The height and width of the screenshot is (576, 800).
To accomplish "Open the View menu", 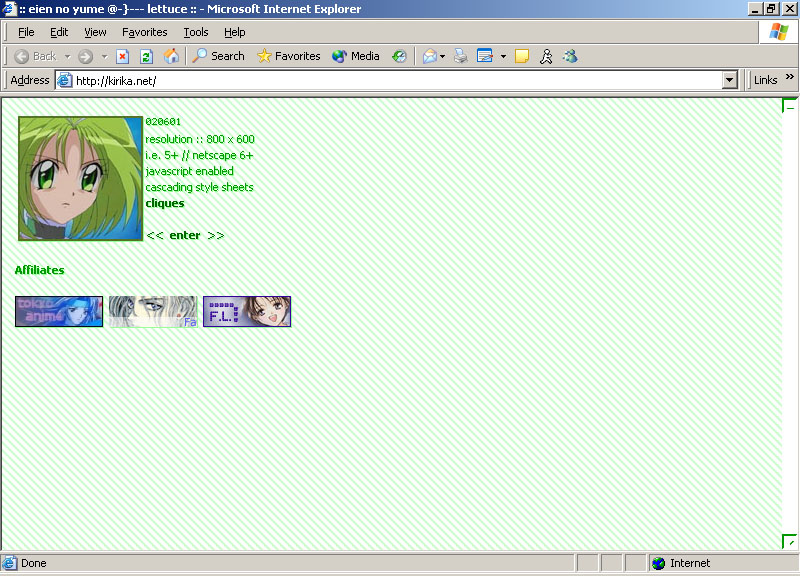I will coord(95,32).
